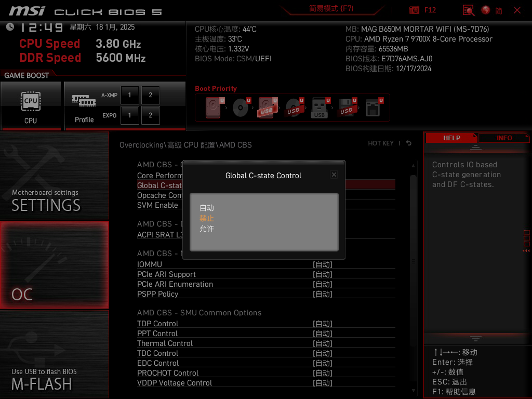Click the scroll-up arrow of settings list
This screenshot has width=532, height=399.
413,166
